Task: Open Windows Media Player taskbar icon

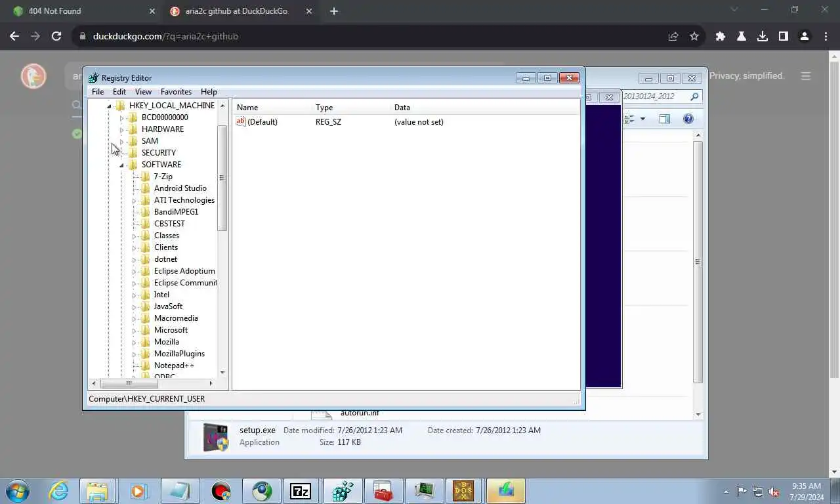Action: [x=138, y=491]
